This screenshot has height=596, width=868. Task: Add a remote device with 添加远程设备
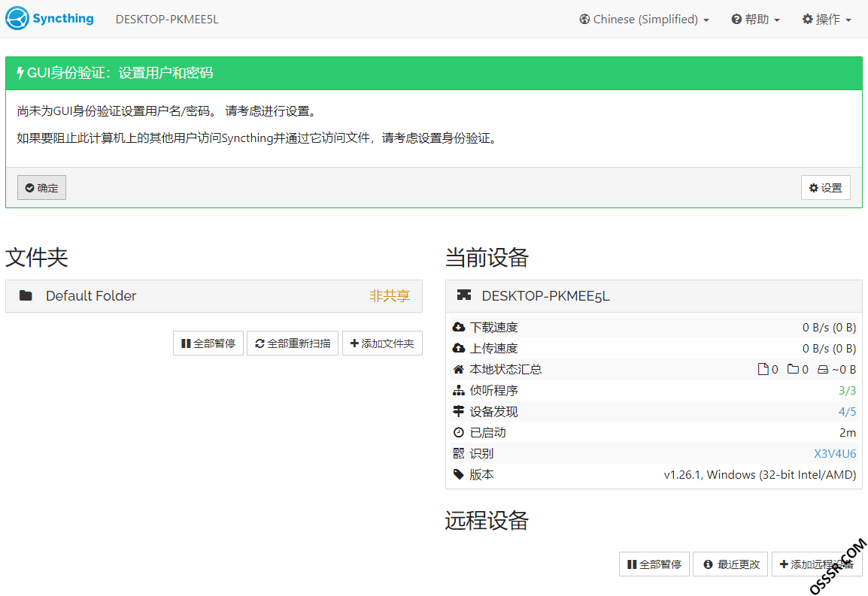pyautogui.click(x=817, y=564)
